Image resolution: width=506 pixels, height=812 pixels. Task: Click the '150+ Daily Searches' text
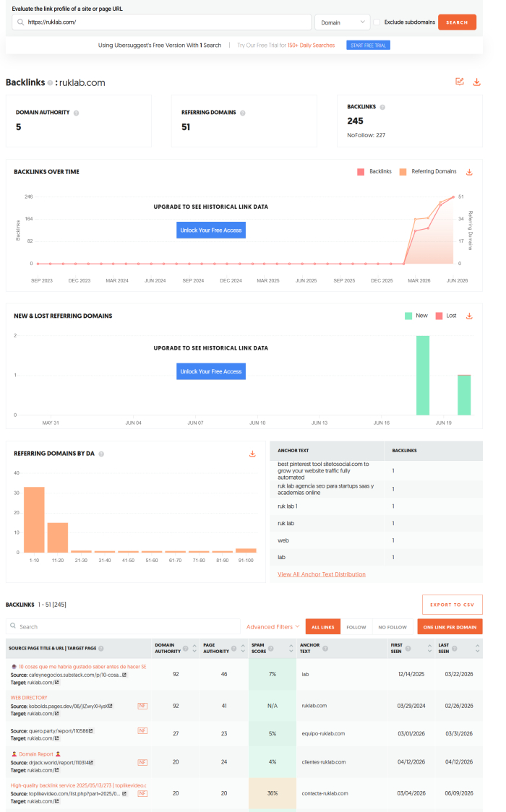coord(311,45)
